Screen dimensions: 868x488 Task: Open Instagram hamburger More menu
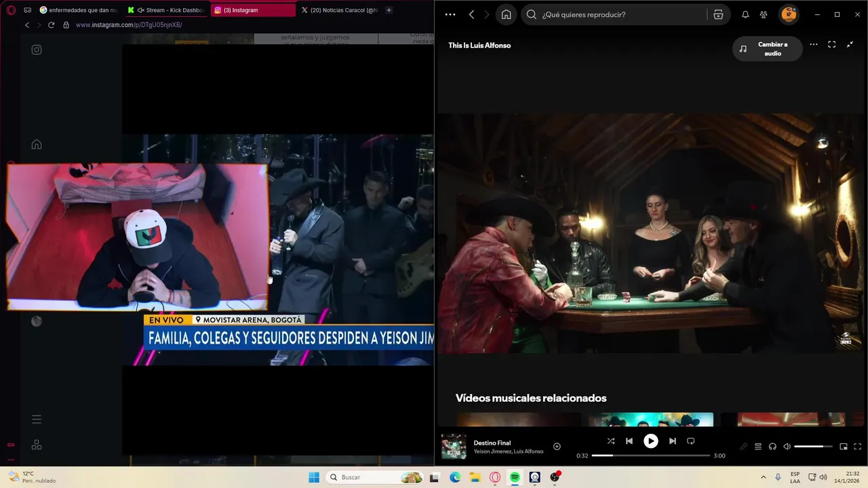click(x=37, y=420)
